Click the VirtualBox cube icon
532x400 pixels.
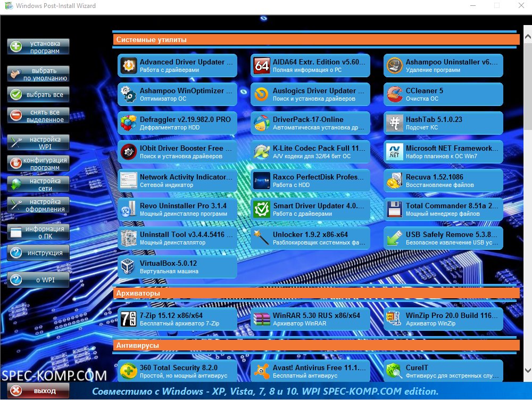point(129,267)
